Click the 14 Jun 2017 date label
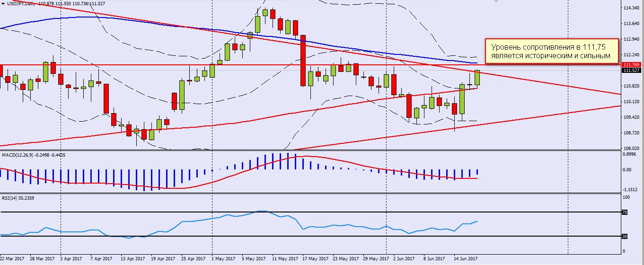This screenshot has width=644, height=265. tap(465, 259)
